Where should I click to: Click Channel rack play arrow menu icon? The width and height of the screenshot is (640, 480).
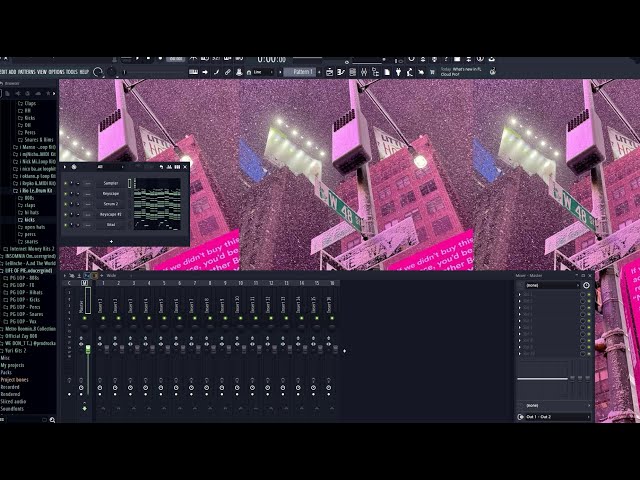[65, 167]
